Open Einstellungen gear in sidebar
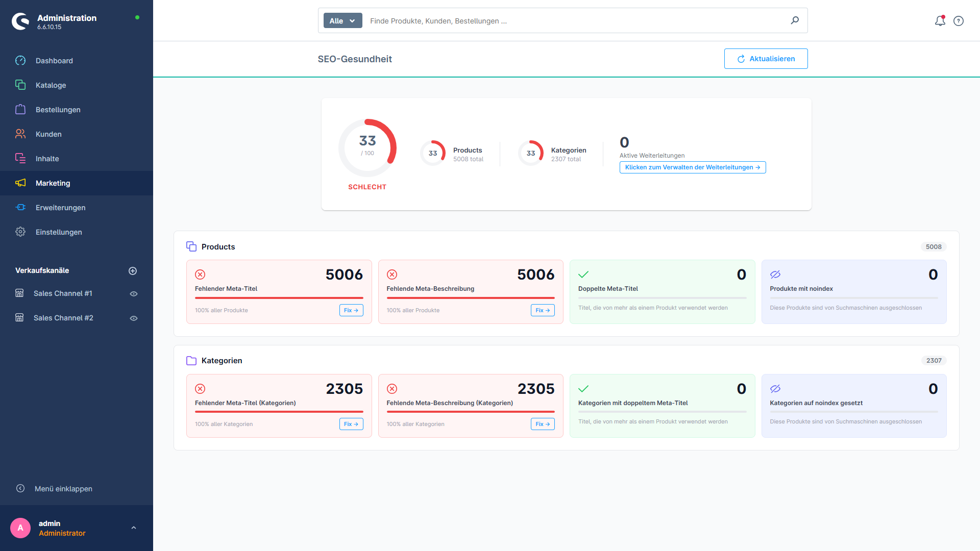The height and width of the screenshot is (551, 980). pyautogui.click(x=20, y=232)
